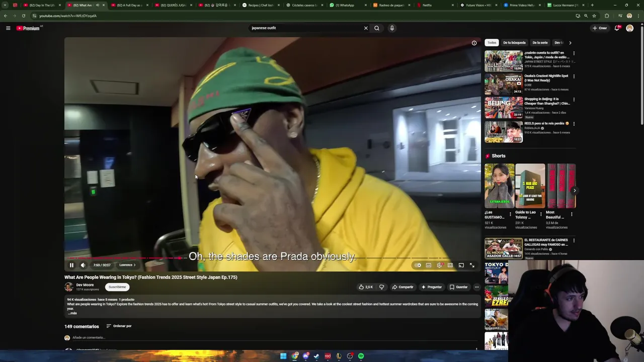Select the De la serie chip
This screenshot has height=362, width=644.
point(540,43)
